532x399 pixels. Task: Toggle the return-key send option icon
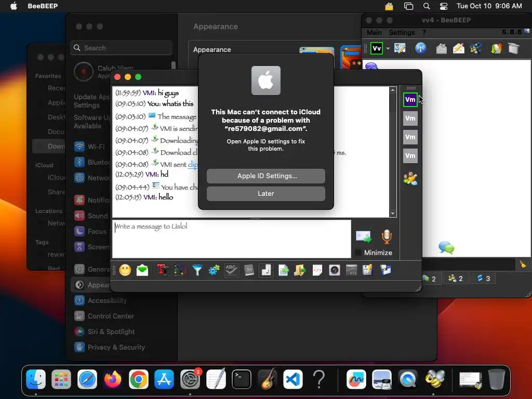[x=266, y=270]
